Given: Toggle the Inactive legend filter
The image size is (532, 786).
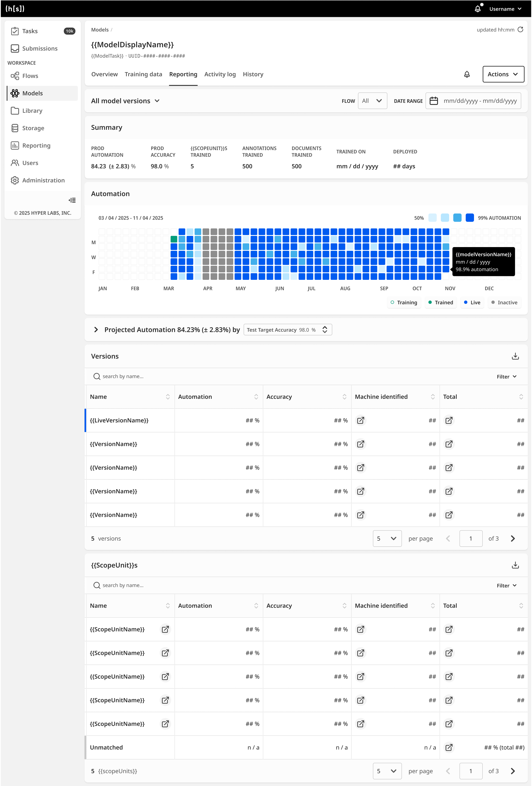Looking at the screenshot, I should coord(504,302).
